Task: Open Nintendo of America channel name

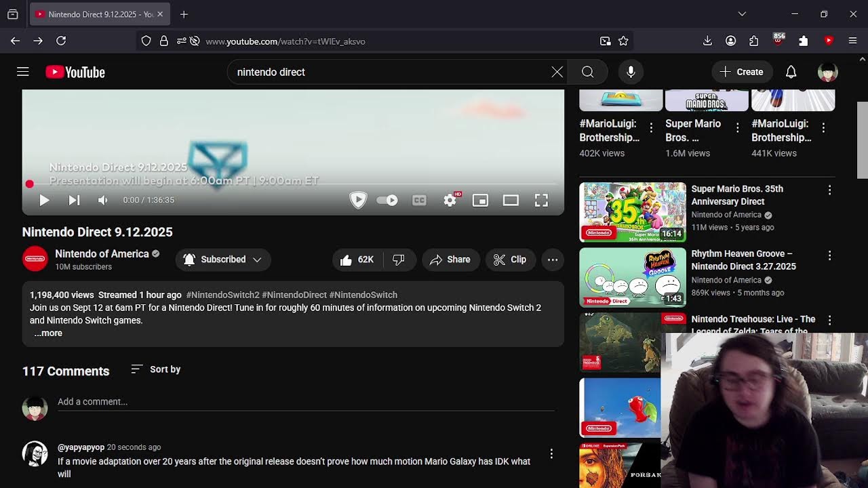Action: 102,253
